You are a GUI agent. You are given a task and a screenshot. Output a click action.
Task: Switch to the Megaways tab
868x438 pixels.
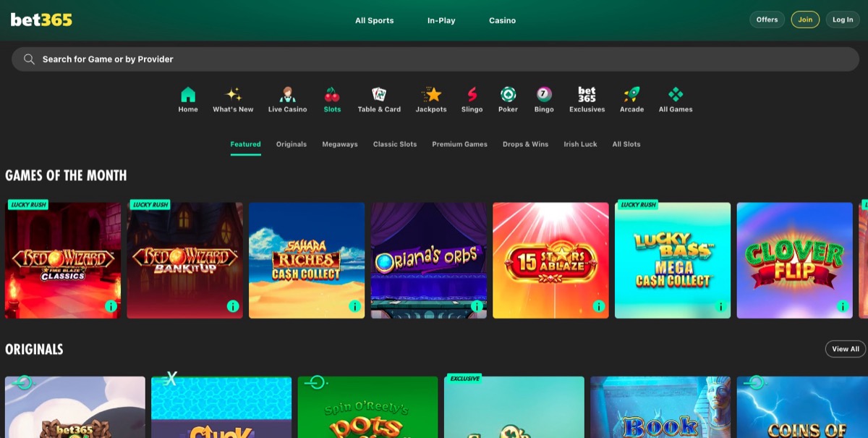[x=340, y=144]
